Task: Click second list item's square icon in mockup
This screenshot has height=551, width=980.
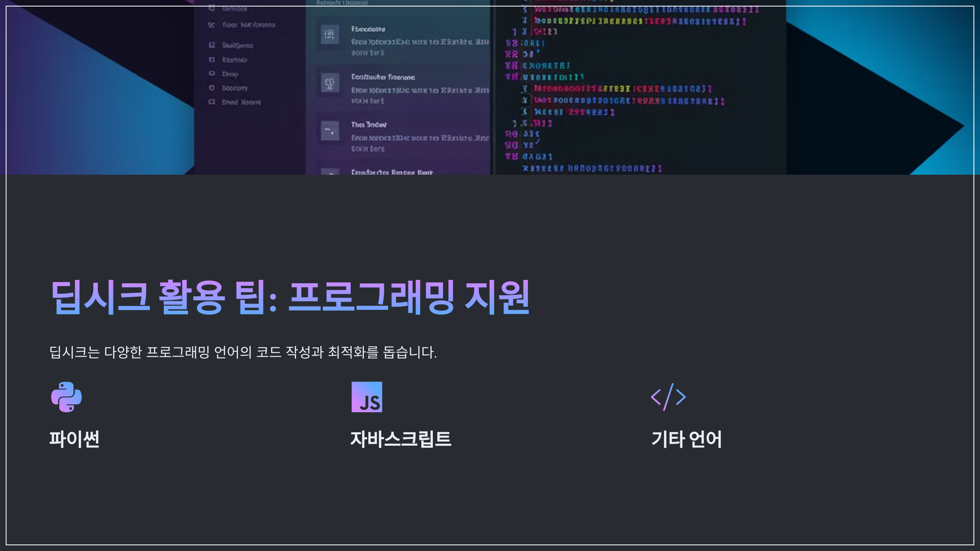Action: click(330, 83)
